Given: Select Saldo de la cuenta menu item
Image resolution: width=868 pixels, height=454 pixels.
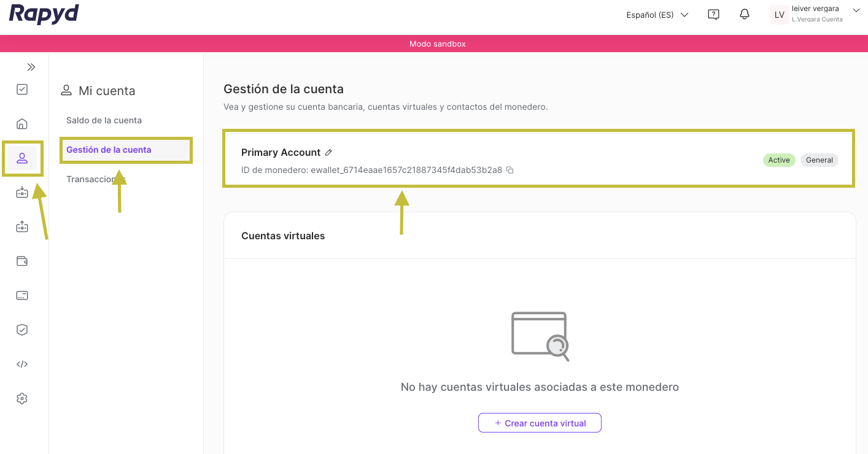Looking at the screenshot, I should click(104, 120).
